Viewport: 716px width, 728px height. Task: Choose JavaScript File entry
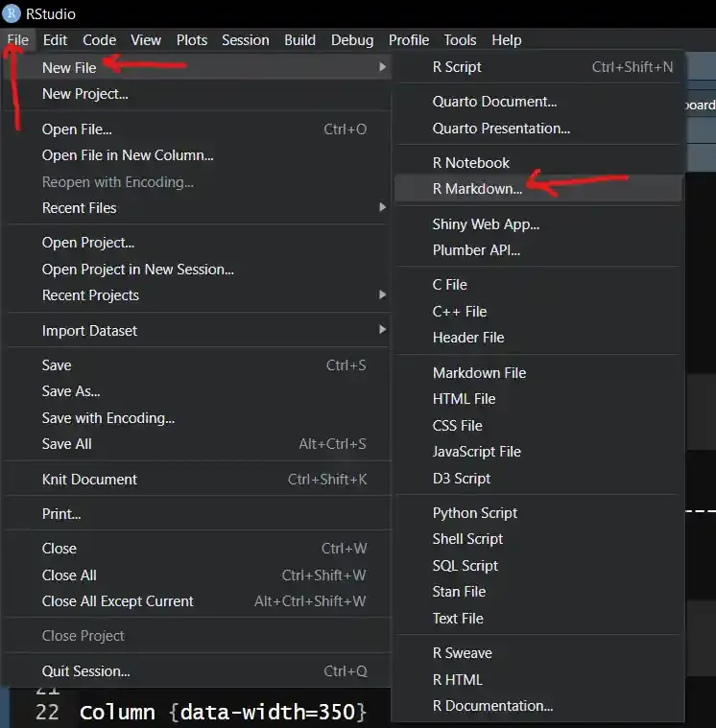[x=539, y=452]
